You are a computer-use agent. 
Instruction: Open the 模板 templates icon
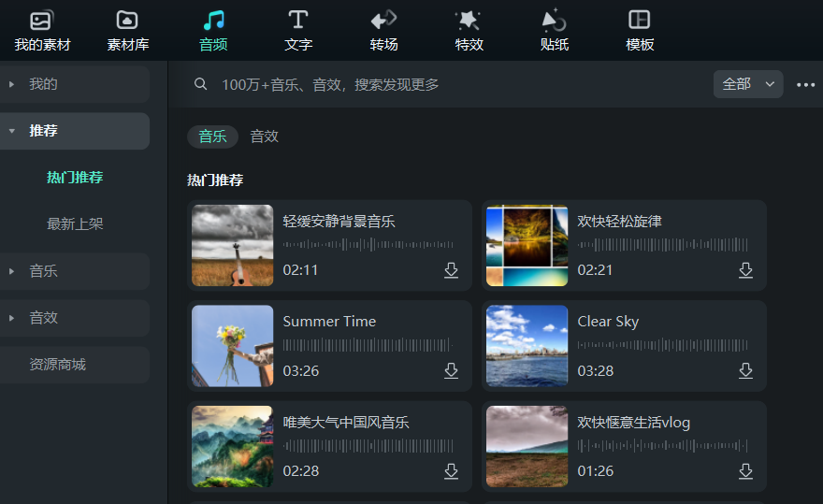(640, 20)
